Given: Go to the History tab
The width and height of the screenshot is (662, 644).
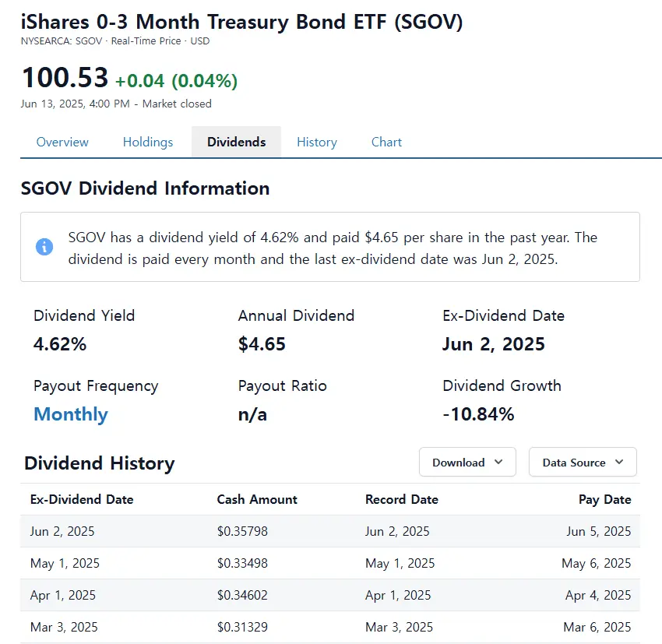Looking at the screenshot, I should coord(317,143).
